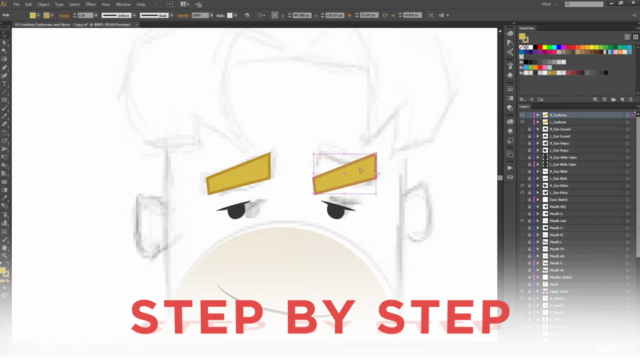Image resolution: width=640 pixels, height=360 pixels.
Task: Open Swatch Libraries menu
Action: coord(522,100)
